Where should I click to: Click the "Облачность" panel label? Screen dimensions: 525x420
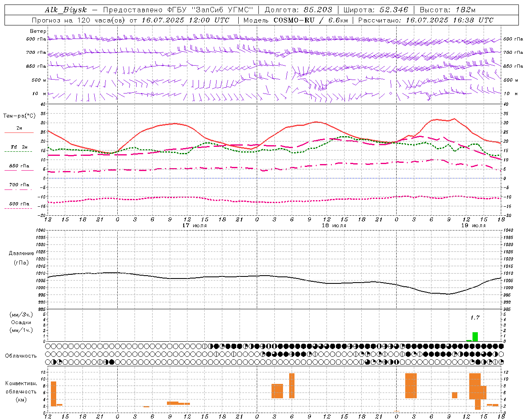(21, 356)
